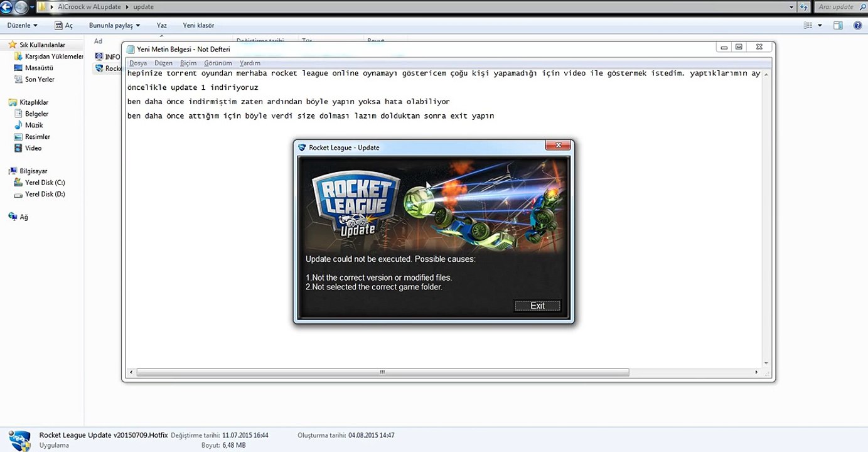Select the Rocket League file icon in the list
Screen dimensions: 868x452
(x=99, y=68)
